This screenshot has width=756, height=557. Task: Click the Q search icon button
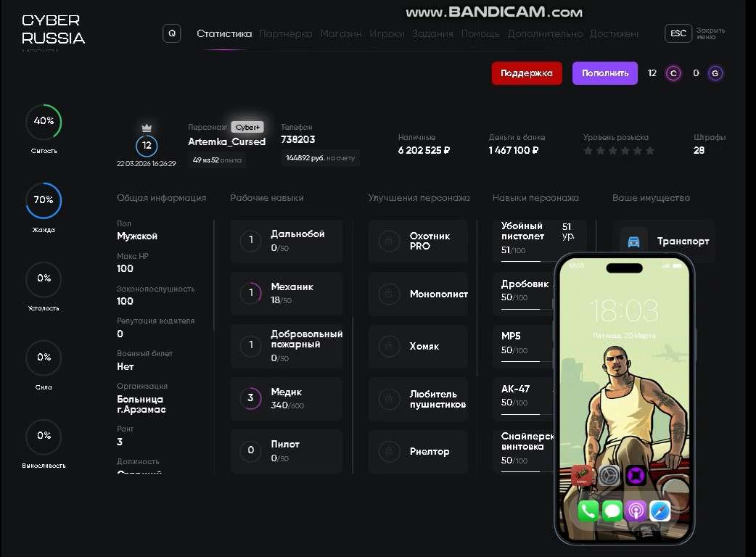pos(172,34)
